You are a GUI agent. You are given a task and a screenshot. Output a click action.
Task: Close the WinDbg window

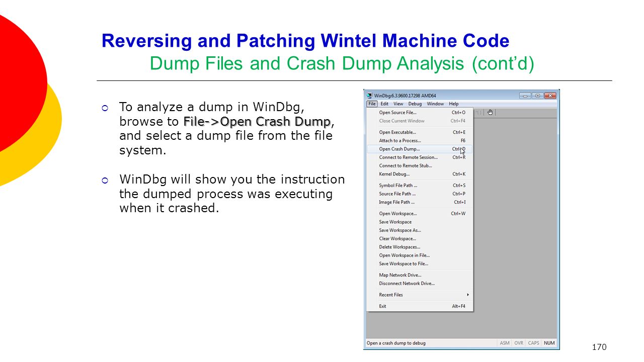pyautogui.click(x=550, y=96)
